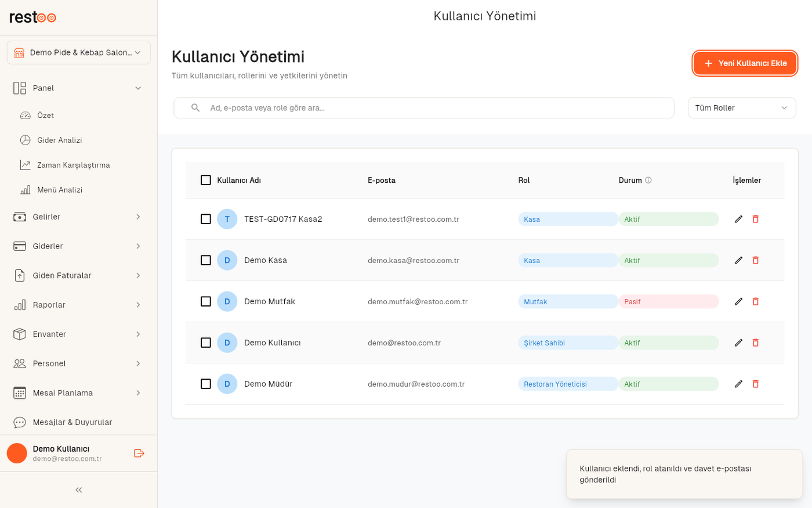Open the Envanter menu
The width and height of the screenshot is (812, 508).
point(79,334)
